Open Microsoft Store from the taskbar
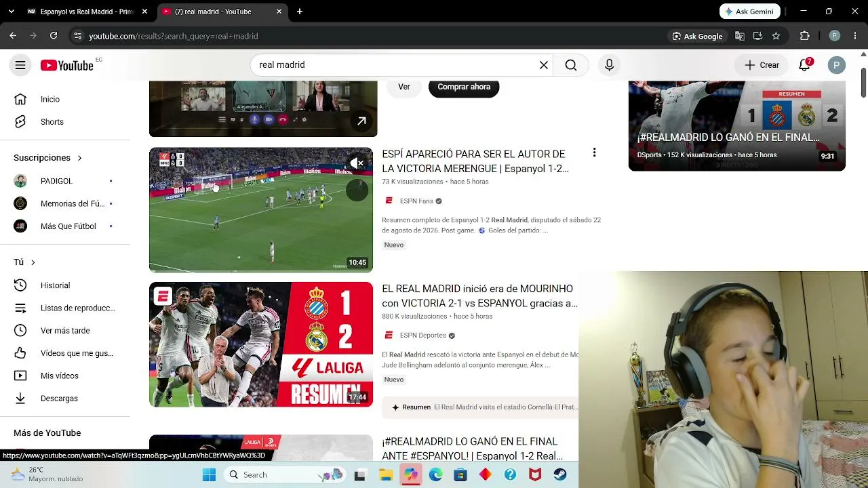 point(460,475)
